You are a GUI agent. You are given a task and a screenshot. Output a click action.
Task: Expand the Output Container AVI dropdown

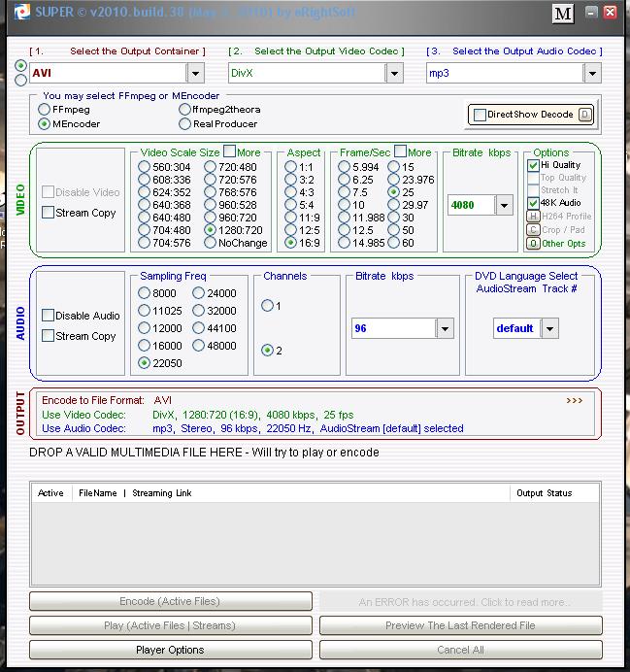tap(195, 73)
